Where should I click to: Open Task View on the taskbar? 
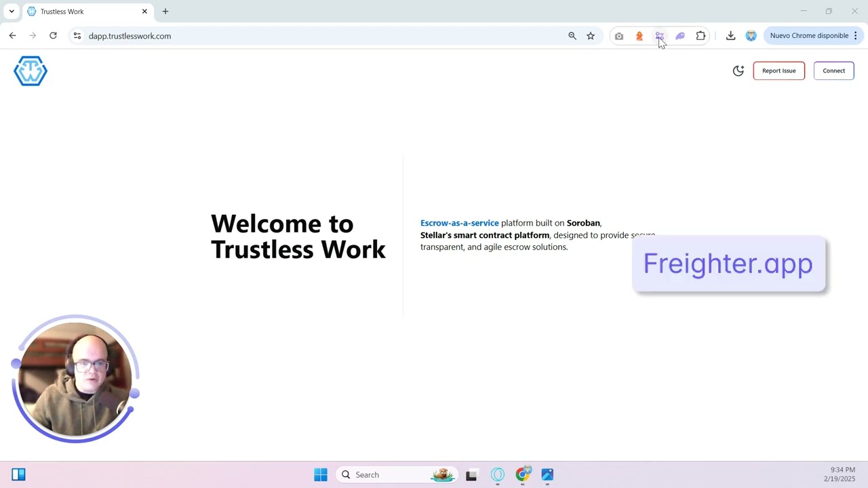click(471, 474)
